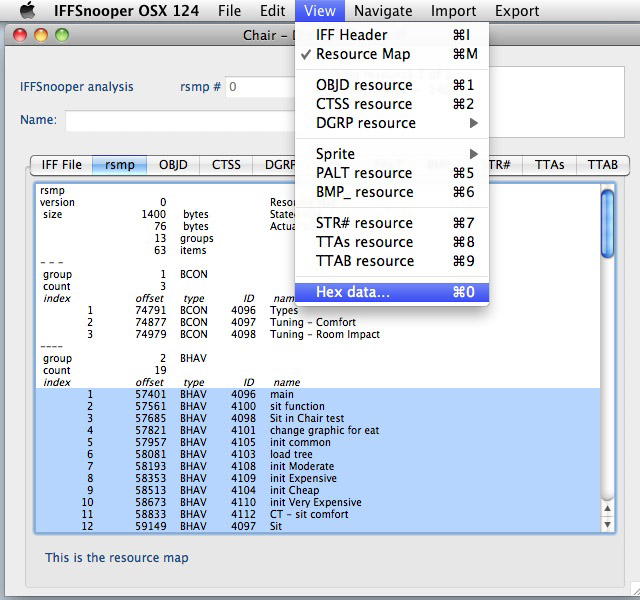Select OBJD resource menu item
This screenshot has height=600, width=640.
[392, 85]
